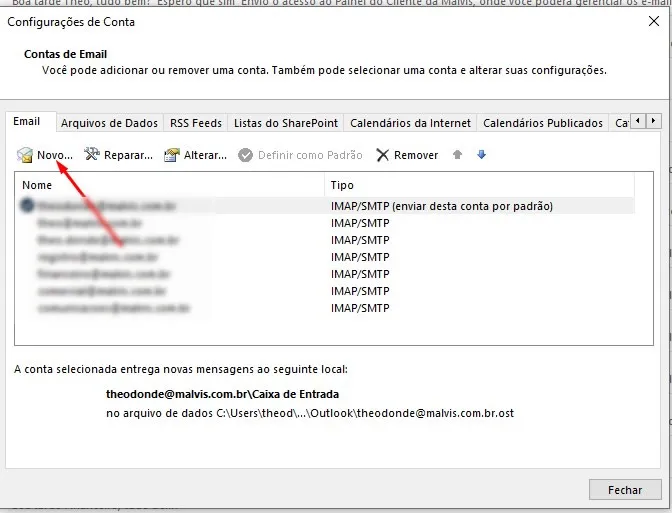
Task: Switch to Listas do SharePoint tab
Action: (286, 123)
